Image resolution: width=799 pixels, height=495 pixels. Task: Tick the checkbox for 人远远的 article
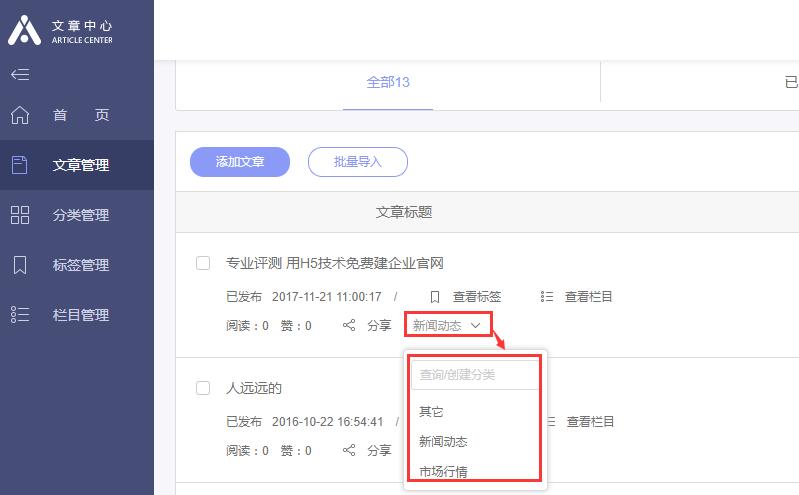[x=203, y=388]
